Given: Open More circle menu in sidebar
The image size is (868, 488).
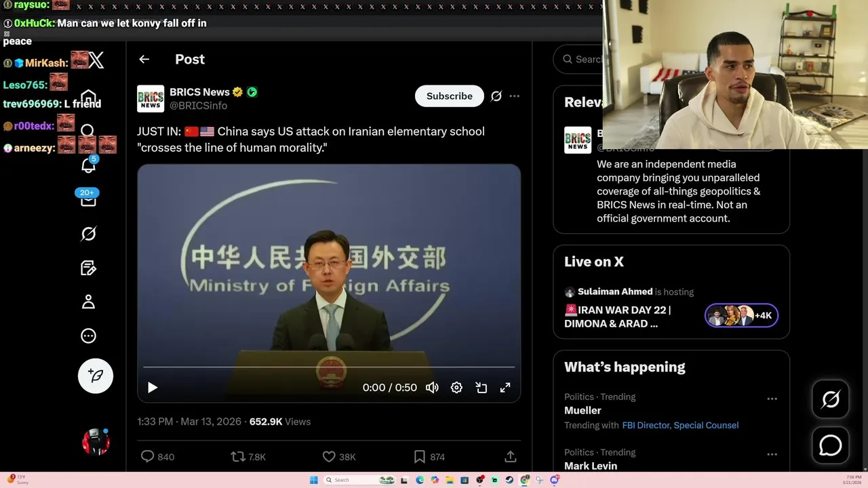Looking at the screenshot, I should point(88,336).
